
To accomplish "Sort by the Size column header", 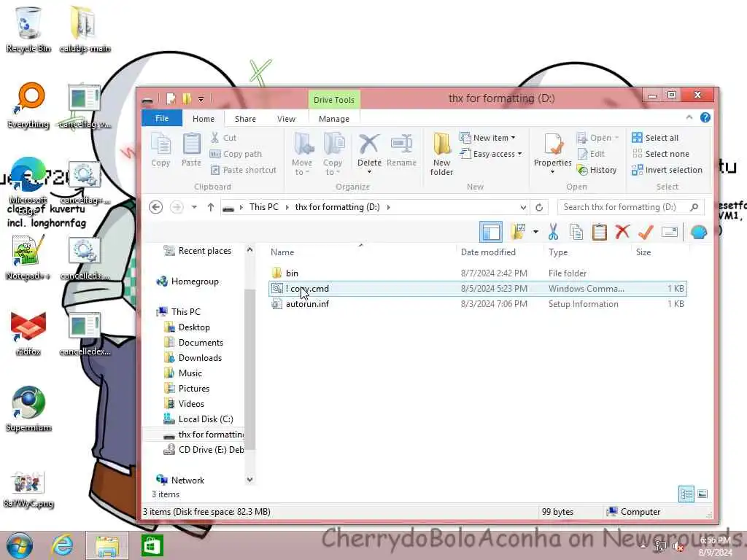I will [643, 252].
